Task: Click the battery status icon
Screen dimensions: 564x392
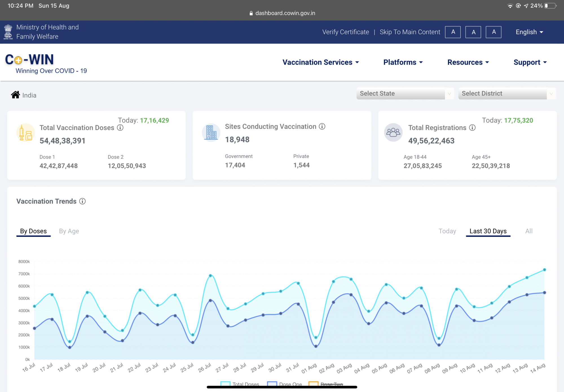Action: click(550, 6)
